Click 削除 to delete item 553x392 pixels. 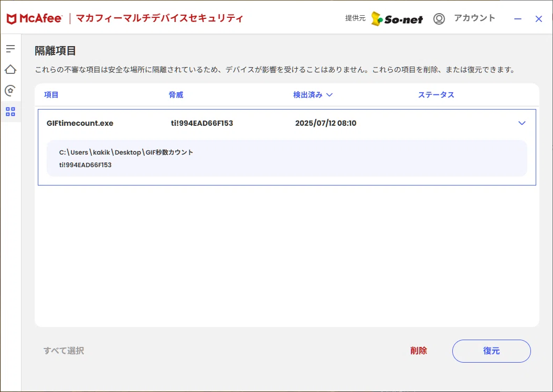pos(419,351)
